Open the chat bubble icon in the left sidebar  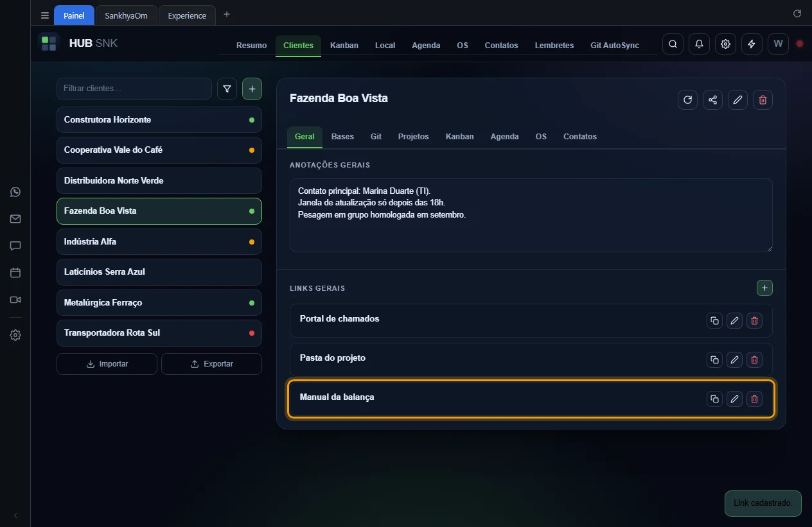tap(15, 246)
